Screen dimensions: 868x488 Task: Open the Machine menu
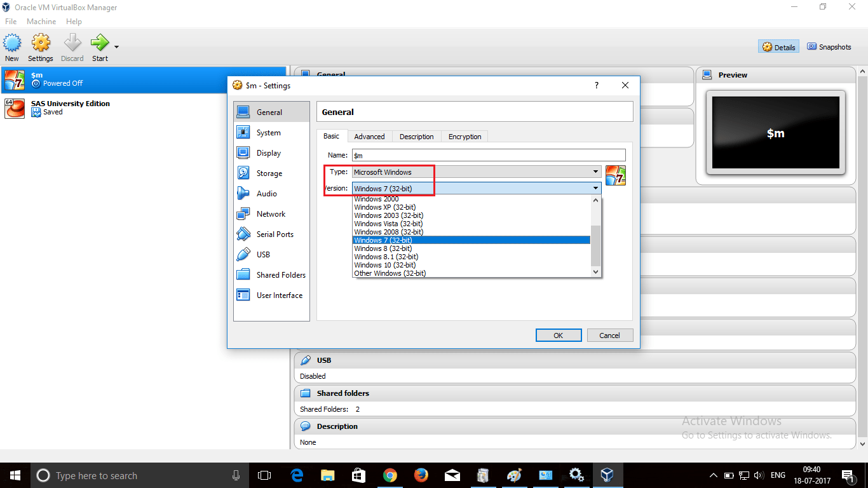click(x=42, y=22)
